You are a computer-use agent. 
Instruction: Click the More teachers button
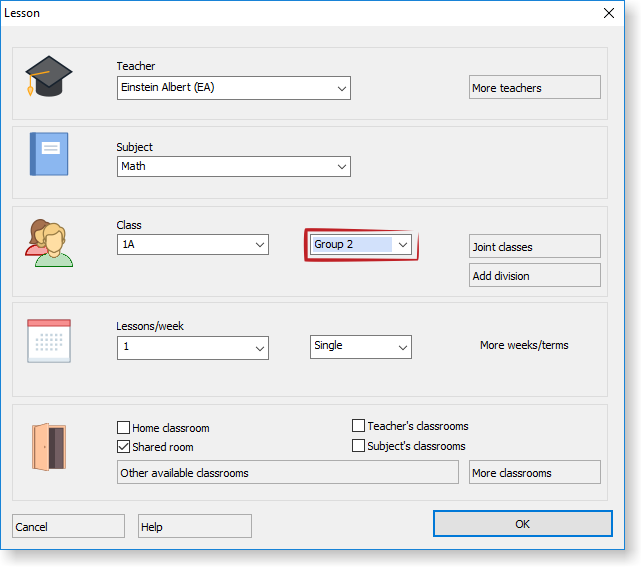[534, 88]
